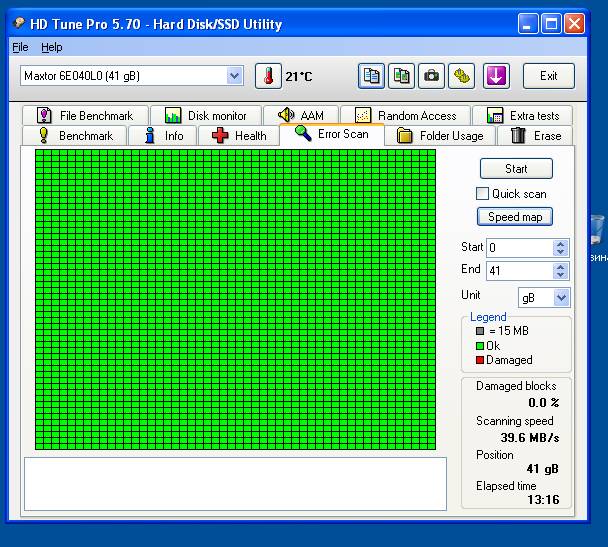This screenshot has width=608, height=547.
Task: Select the Error Scan tab
Action: coord(332,134)
